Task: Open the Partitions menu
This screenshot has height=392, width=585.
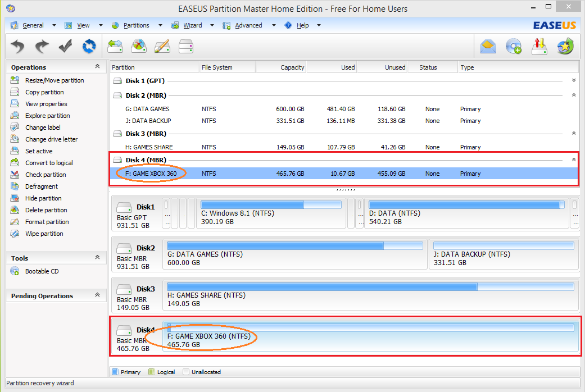Action: pos(136,25)
